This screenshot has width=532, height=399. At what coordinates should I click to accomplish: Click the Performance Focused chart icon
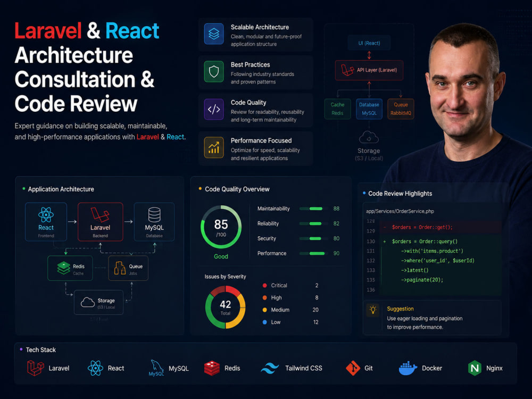pyautogui.click(x=214, y=147)
